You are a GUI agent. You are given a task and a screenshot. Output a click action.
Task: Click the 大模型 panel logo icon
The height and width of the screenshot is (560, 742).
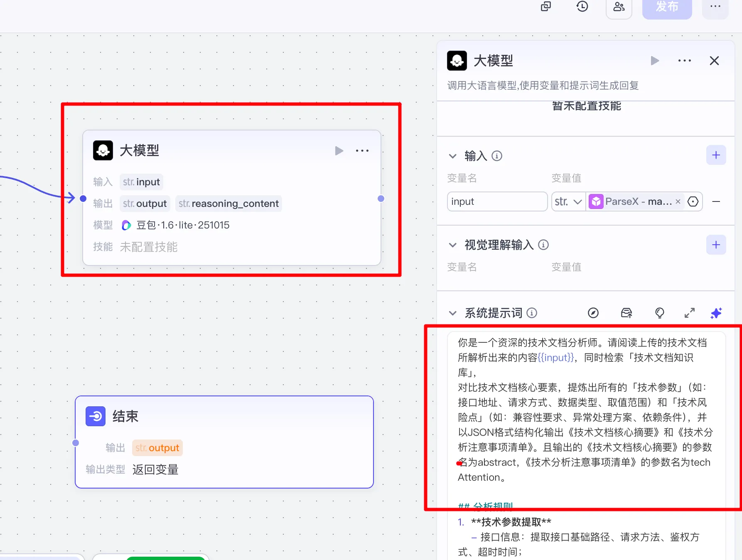pyautogui.click(x=457, y=61)
